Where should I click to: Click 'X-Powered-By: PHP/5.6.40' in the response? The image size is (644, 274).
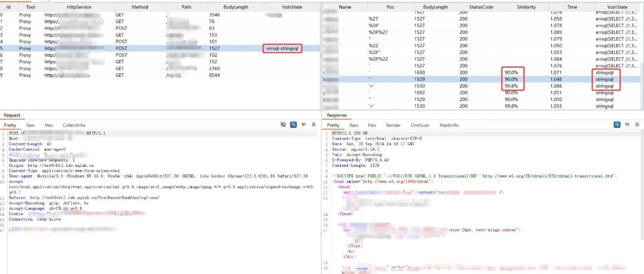click(x=360, y=160)
